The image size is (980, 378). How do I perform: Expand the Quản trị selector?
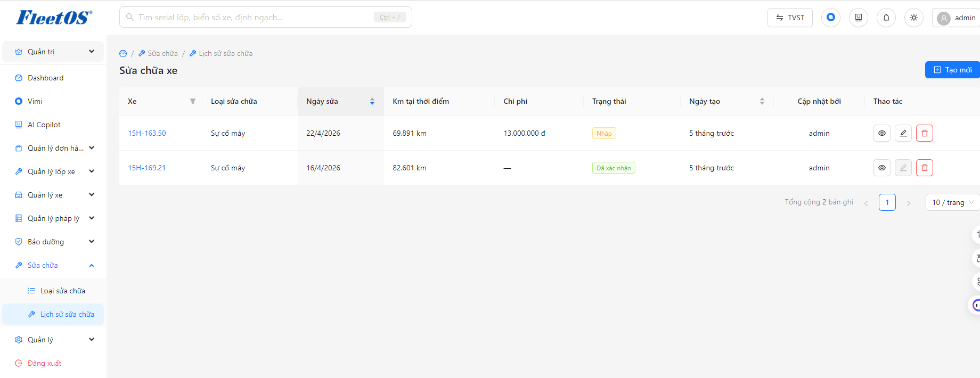pos(53,52)
